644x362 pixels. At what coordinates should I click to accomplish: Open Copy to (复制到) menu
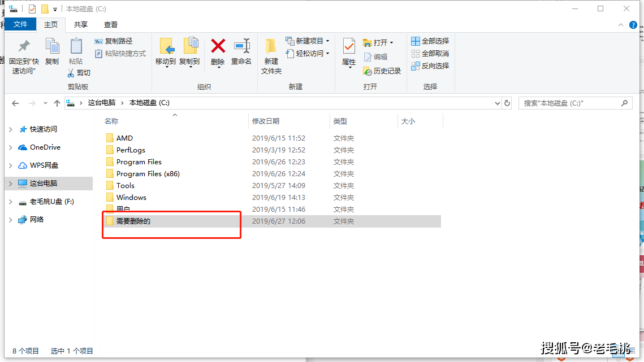tap(190, 52)
